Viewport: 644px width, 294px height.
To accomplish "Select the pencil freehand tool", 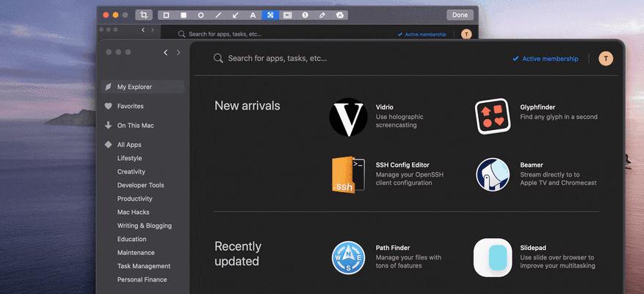I will coord(322,15).
